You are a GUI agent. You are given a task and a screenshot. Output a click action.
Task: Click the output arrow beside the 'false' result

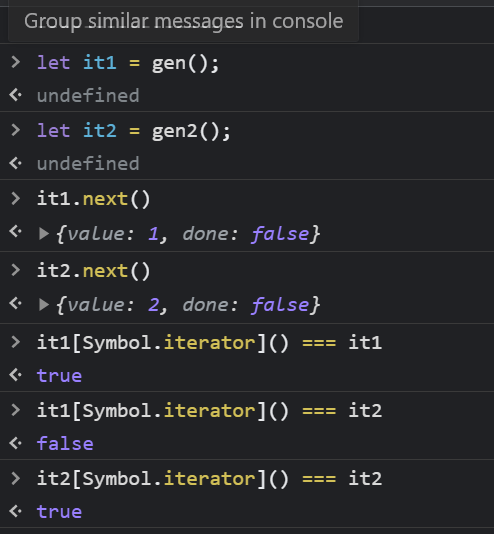click(16, 443)
